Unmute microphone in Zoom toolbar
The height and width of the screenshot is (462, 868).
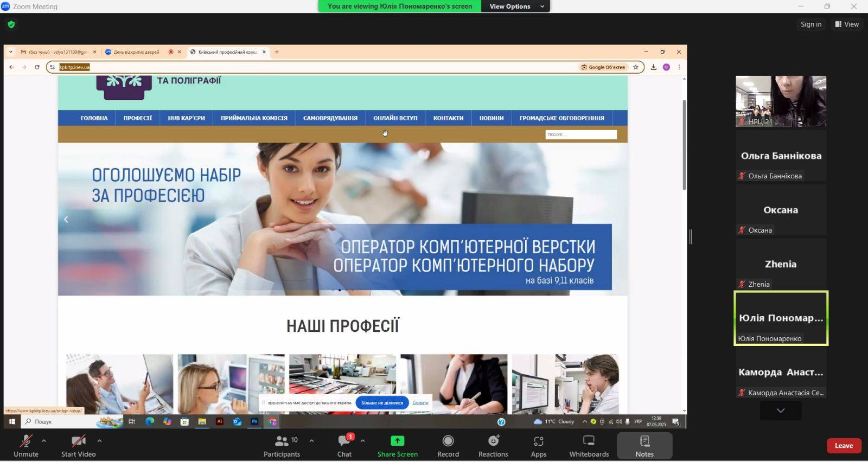point(25,446)
